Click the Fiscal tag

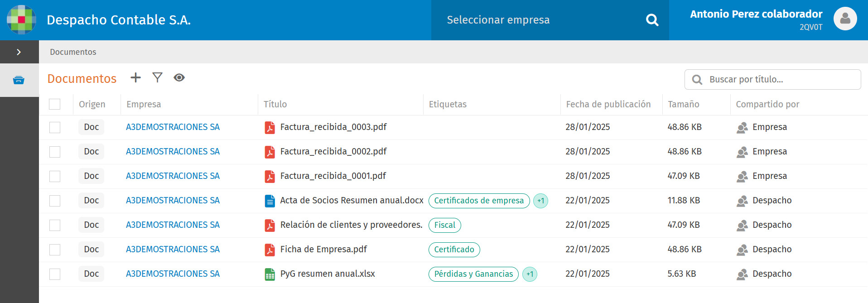coord(445,225)
